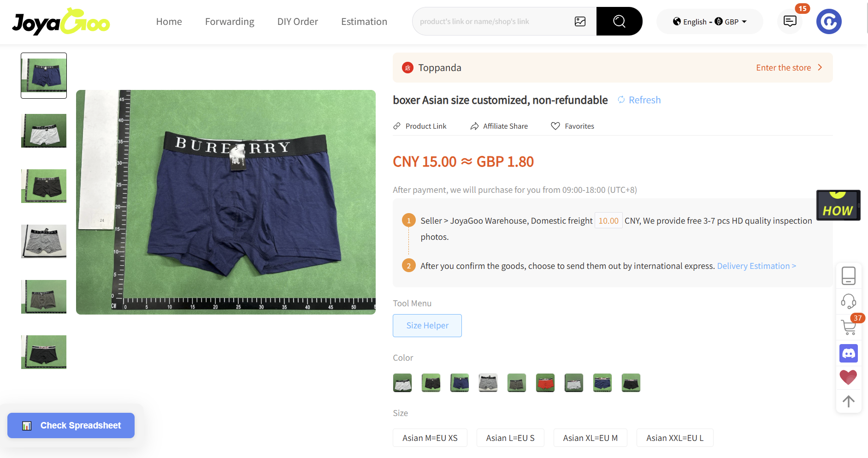Open the Discord icon in side panel
This screenshot has height=458, width=868.
849,353
